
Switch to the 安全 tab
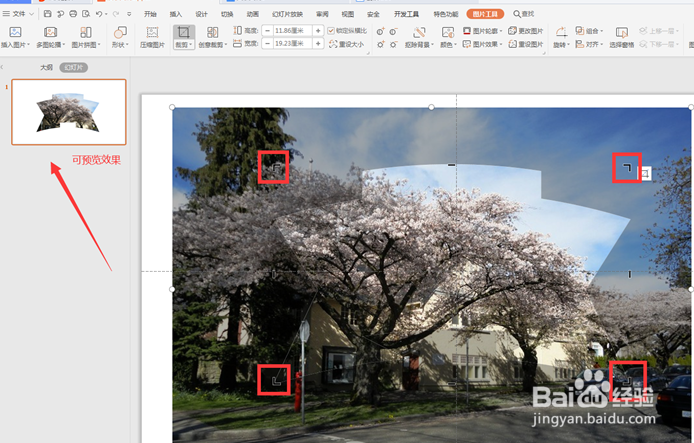373,14
